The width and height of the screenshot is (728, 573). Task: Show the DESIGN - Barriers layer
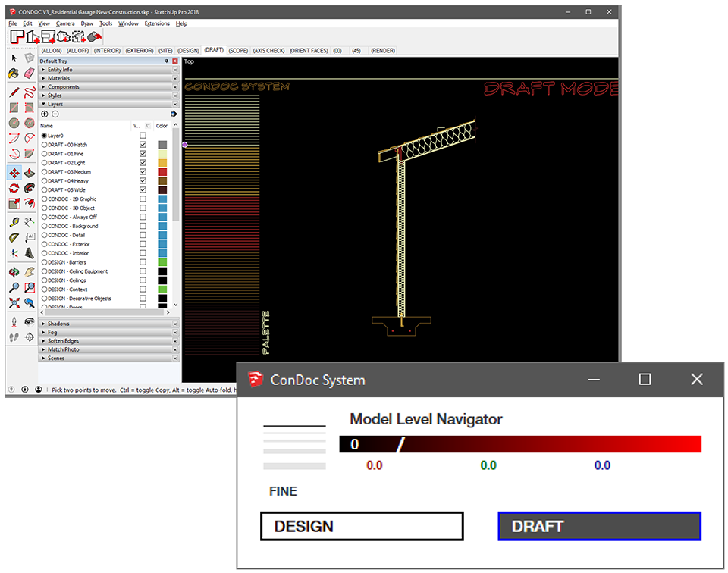(x=143, y=262)
